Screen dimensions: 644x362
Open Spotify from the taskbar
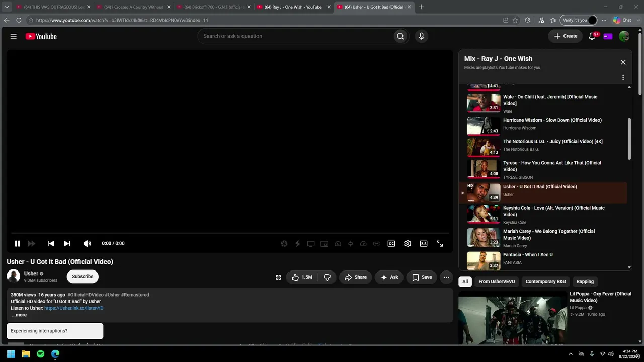41,354
